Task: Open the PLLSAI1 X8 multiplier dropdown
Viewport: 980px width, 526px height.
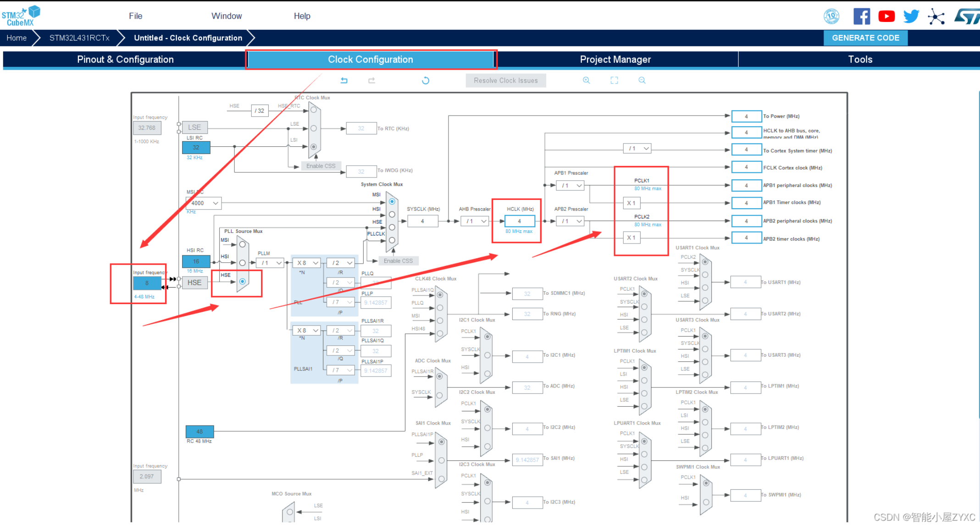Action: (306, 330)
